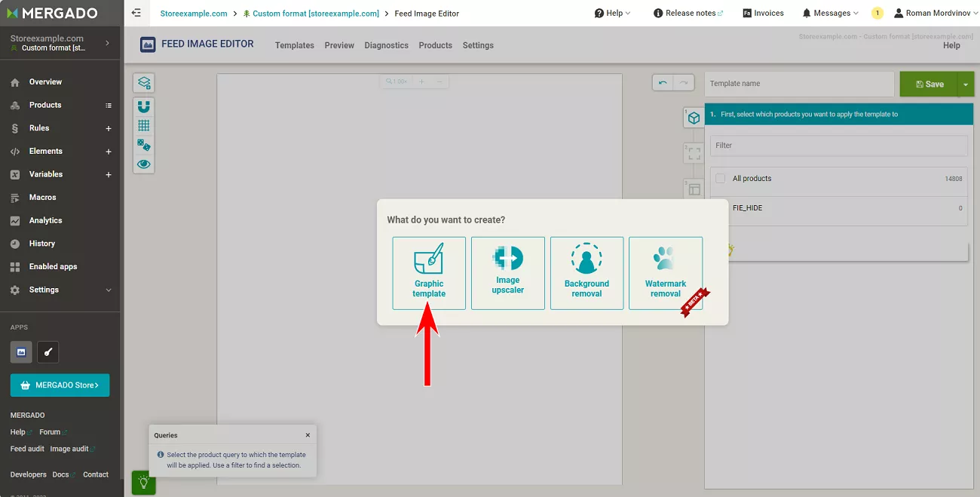The image size is (980, 497).
Task: Toggle the green lightbulb hints button
Action: pos(144,483)
